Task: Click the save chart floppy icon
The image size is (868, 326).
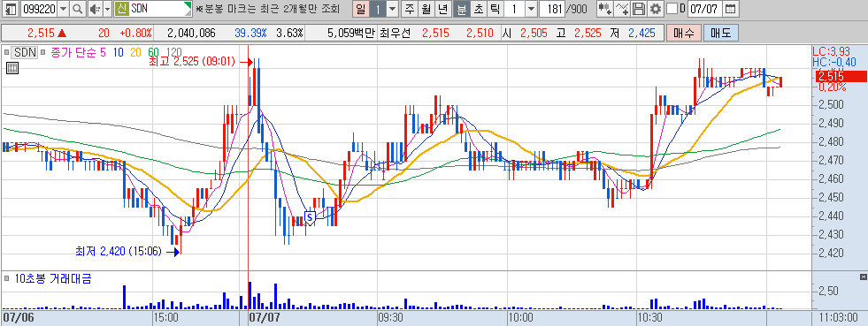Action: [x=639, y=9]
